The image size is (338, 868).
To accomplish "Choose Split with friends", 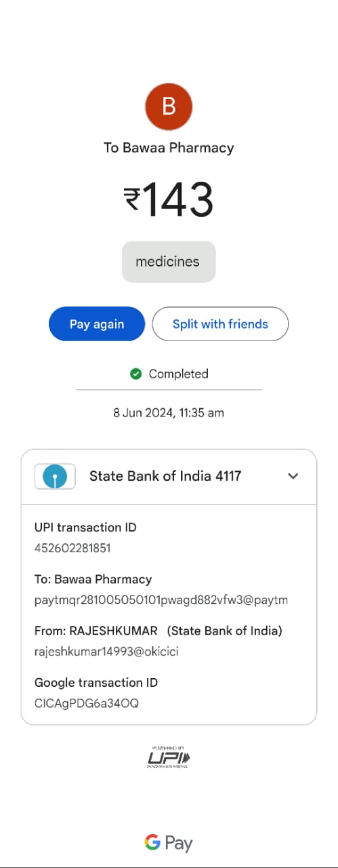I will [x=220, y=324].
